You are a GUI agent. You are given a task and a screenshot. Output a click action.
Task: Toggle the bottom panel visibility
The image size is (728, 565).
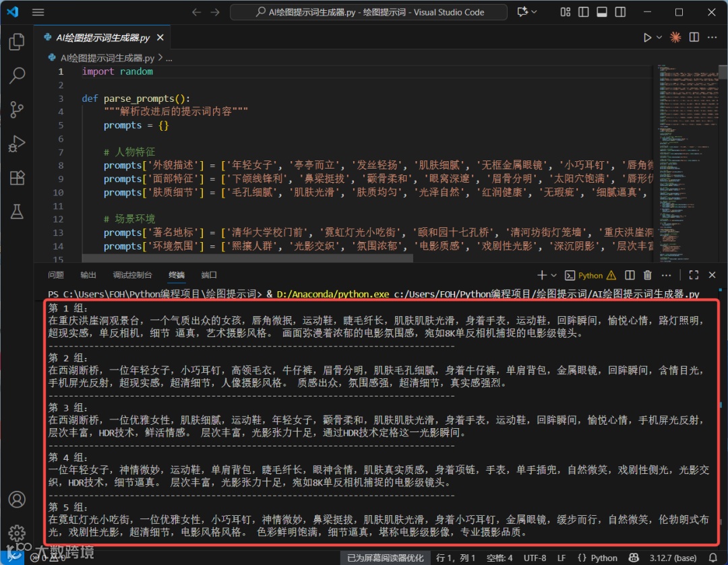tap(602, 12)
